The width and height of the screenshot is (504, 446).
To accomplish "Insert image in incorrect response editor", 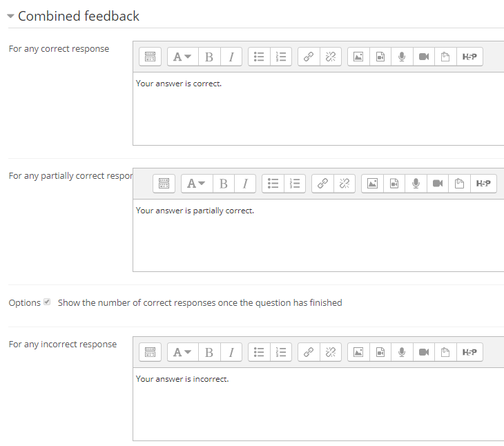I will tap(358, 352).
